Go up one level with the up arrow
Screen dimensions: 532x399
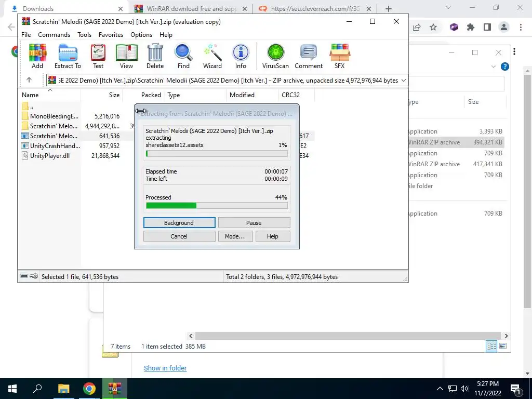pyautogui.click(x=29, y=80)
